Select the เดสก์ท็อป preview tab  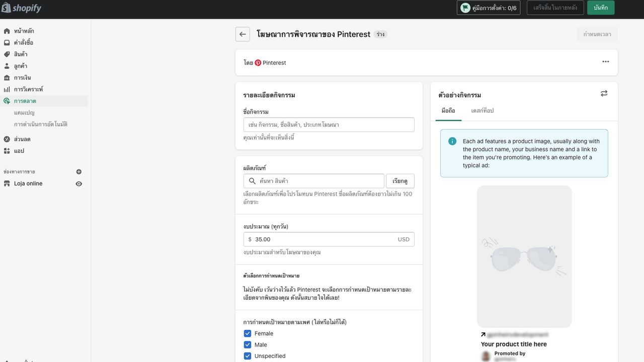pos(482,111)
